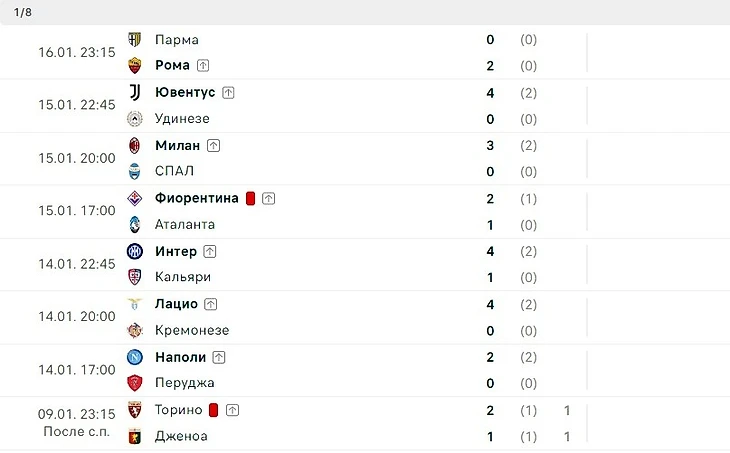Viewport: 730px width, 453px height.
Task: Click the advancing arrow icon beside Roma
Action: click(x=203, y=66)
